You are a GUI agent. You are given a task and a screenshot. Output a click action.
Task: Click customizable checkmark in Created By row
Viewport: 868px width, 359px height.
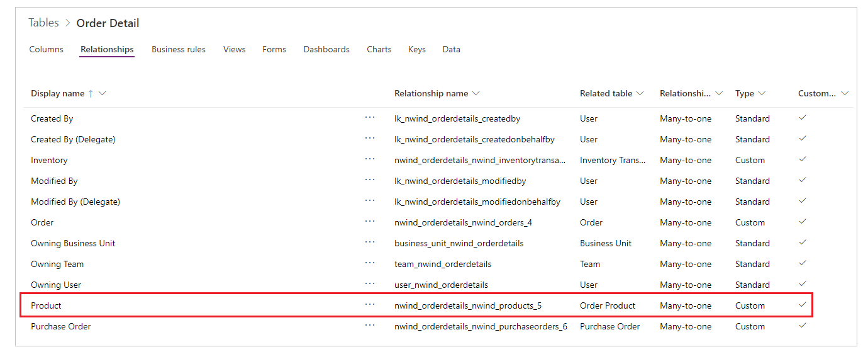point(803,118)
